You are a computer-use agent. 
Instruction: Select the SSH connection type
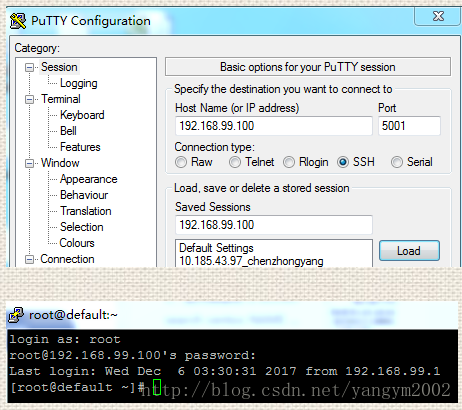pos(343,162)
